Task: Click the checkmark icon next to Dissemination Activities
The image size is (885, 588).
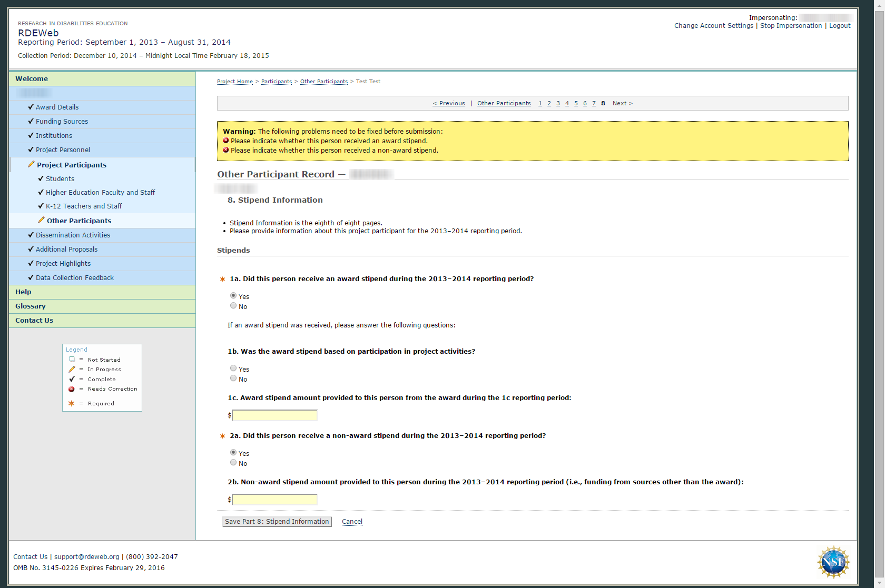Action: pos(31,235)
